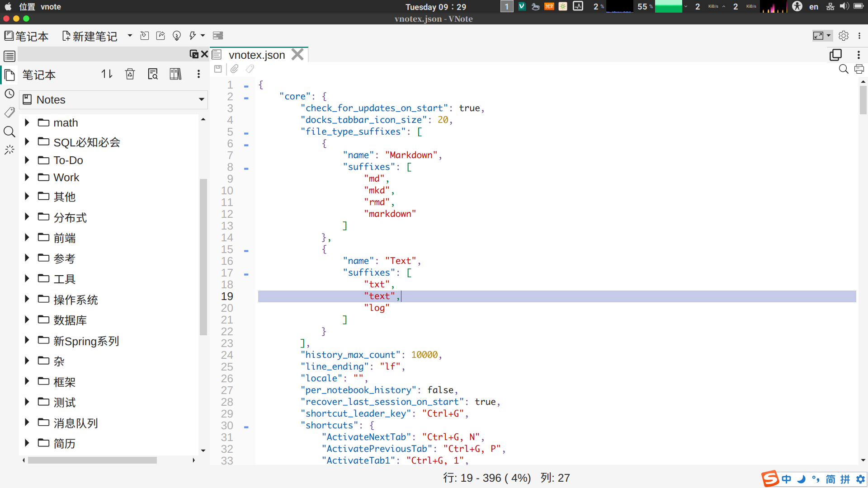This screenshot has height=488, width=868.
Task: Open the Notes notebook dropdown
Action: click(x=114, y=99)
